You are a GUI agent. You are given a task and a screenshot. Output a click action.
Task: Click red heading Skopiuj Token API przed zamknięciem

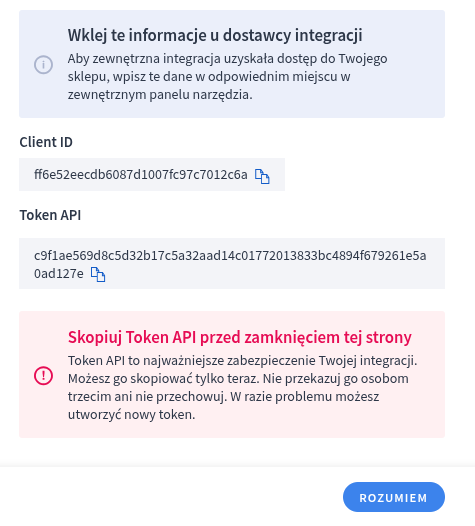point(240,337)
